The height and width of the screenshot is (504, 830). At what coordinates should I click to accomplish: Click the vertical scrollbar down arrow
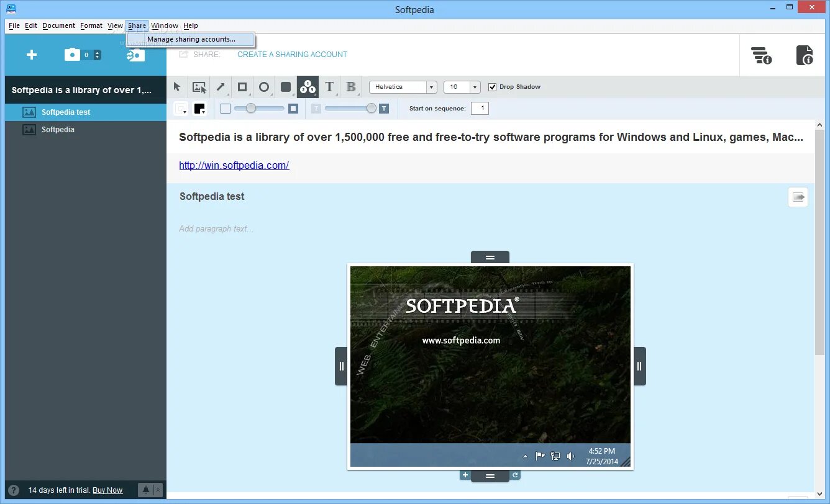(x=819, y=494)
